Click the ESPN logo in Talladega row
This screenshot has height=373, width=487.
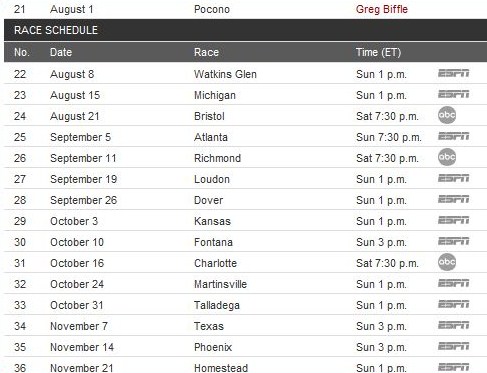(453, 304)
